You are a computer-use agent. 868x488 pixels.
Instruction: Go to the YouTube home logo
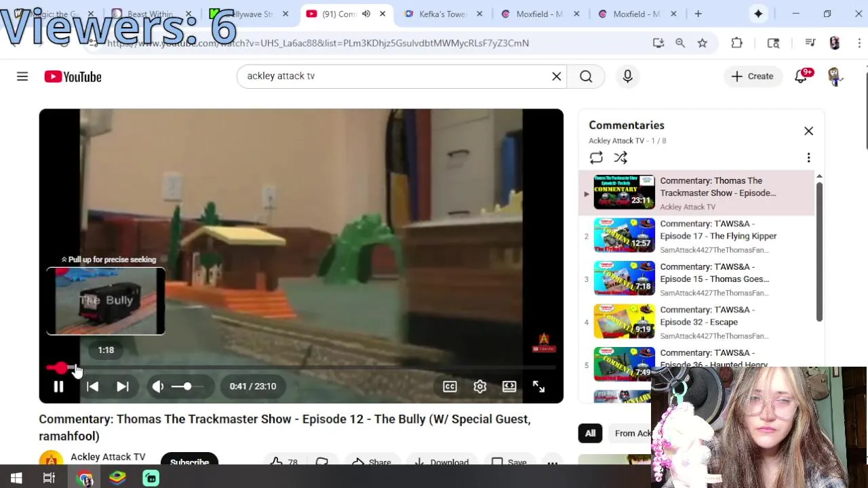point(73,77)
